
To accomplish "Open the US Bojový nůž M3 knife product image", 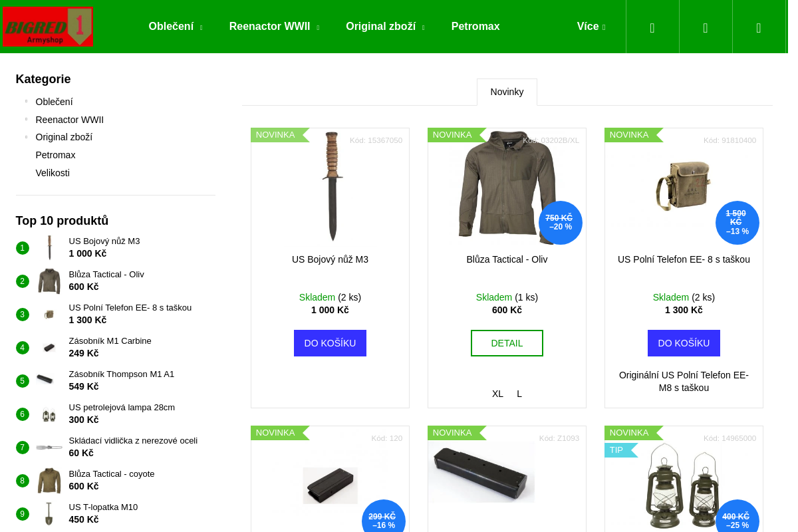I will (331, 186).
